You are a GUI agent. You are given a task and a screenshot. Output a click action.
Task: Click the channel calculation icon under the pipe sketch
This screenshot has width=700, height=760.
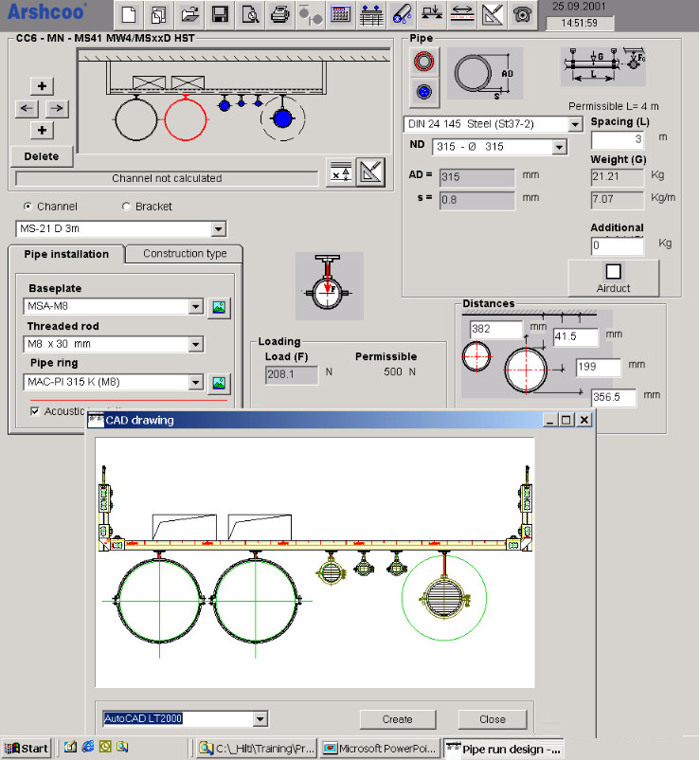pyautogui.click(x=341, y=172)
